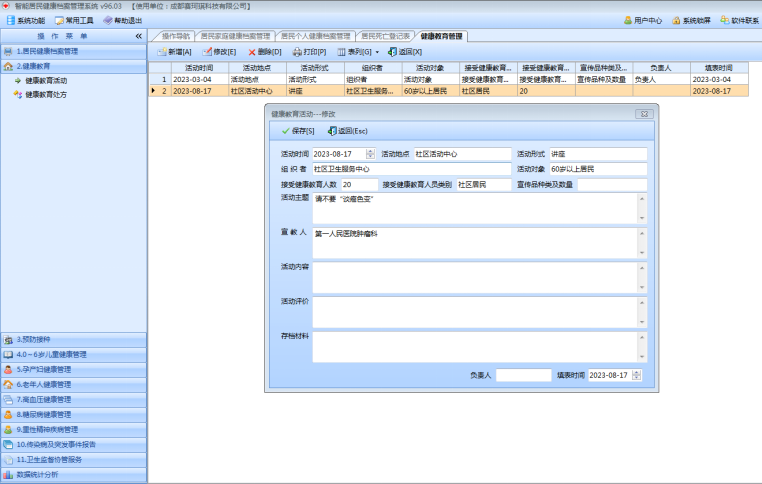Click 软件联系 at top right

738,20
